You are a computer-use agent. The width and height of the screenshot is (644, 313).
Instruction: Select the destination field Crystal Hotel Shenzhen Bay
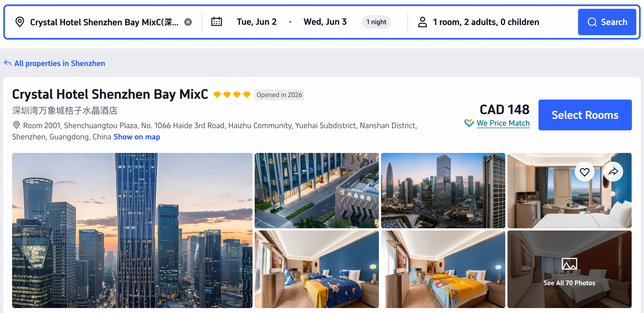(104, 22)
